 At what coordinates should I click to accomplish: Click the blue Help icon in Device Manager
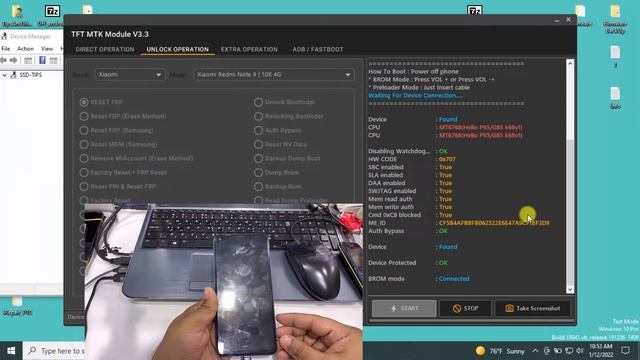(42, 60)
